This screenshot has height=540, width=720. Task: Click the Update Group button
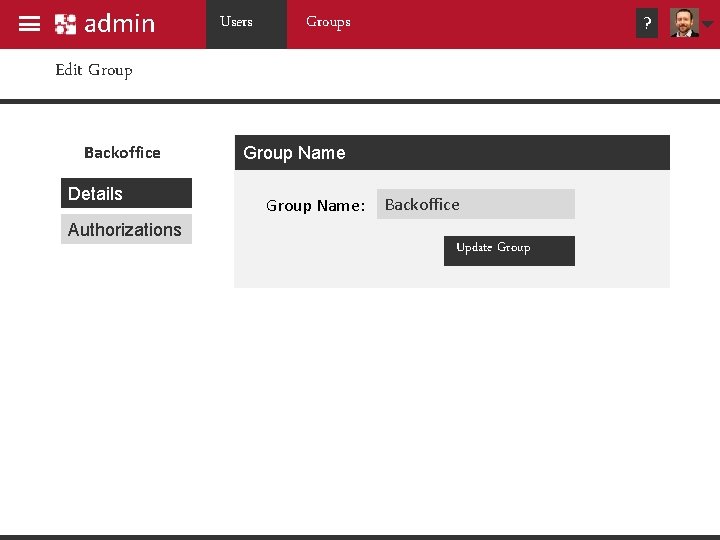pyautogui.click(x=509, y=251)
